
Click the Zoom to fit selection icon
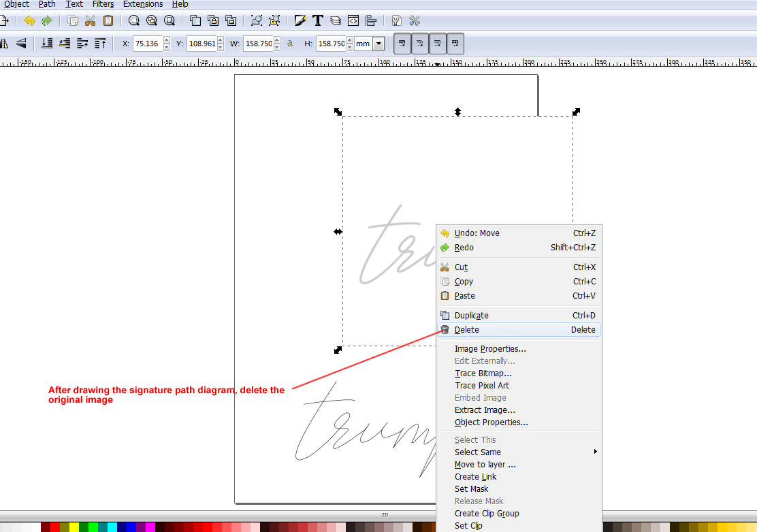(133, 21)
